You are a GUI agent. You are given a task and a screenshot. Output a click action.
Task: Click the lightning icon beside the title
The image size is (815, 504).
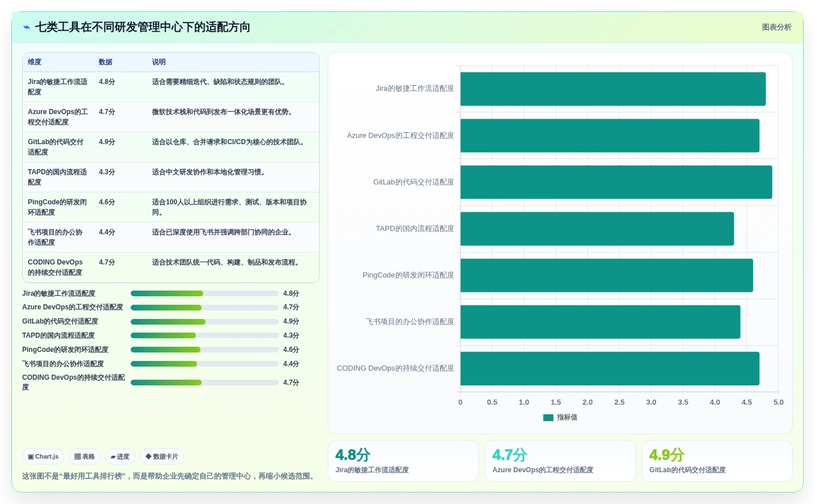(x=27, y=27)
